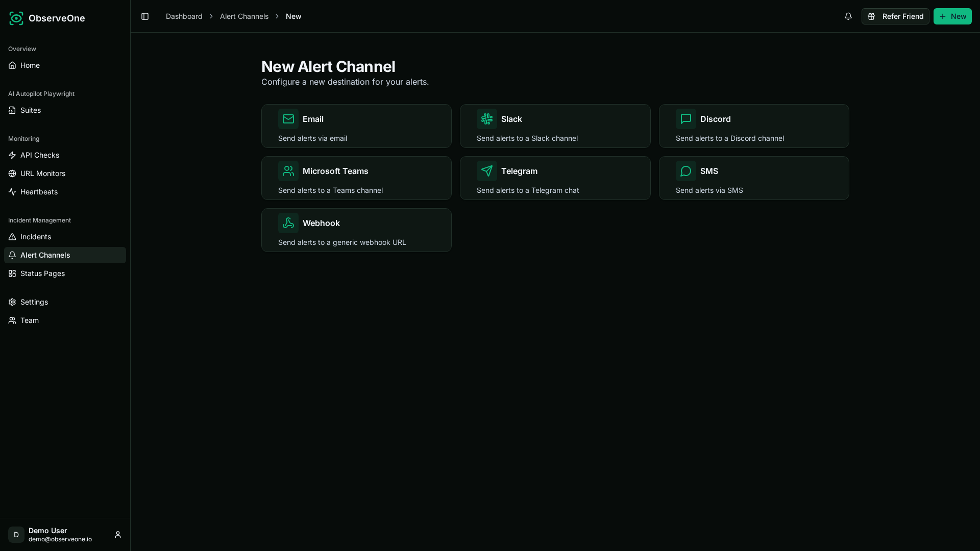Click the API Checks lightning icon
The width and height of the screenshot is (980, 551).
(12, 155)
